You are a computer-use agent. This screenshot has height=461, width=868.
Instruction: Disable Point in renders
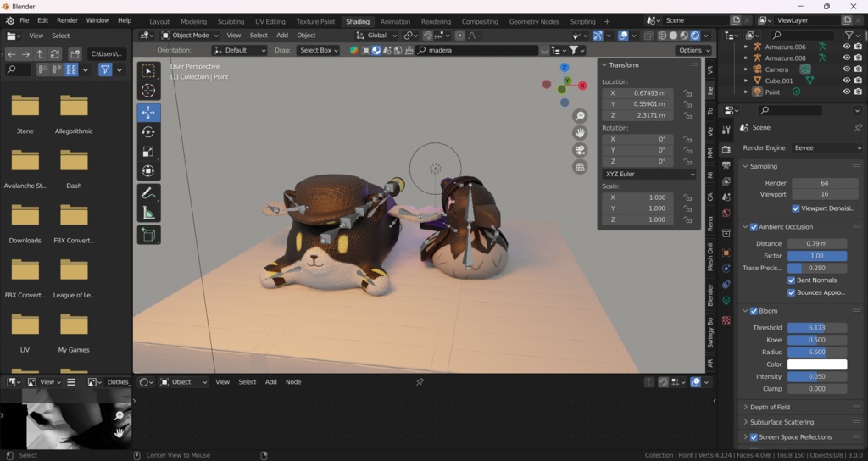858,92
